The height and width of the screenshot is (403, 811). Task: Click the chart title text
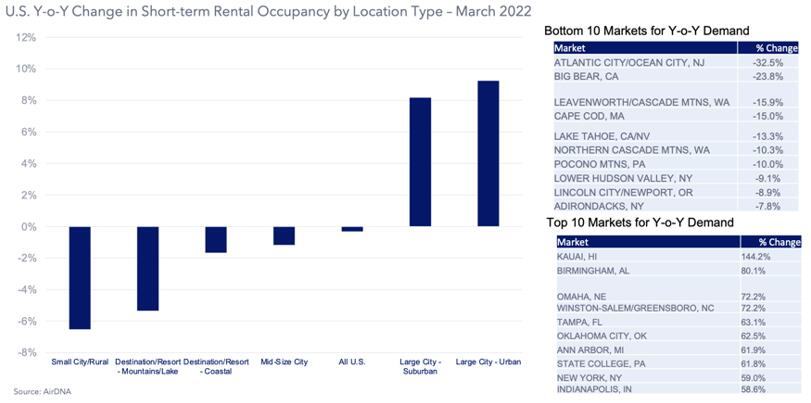click(x=264, y=14)
